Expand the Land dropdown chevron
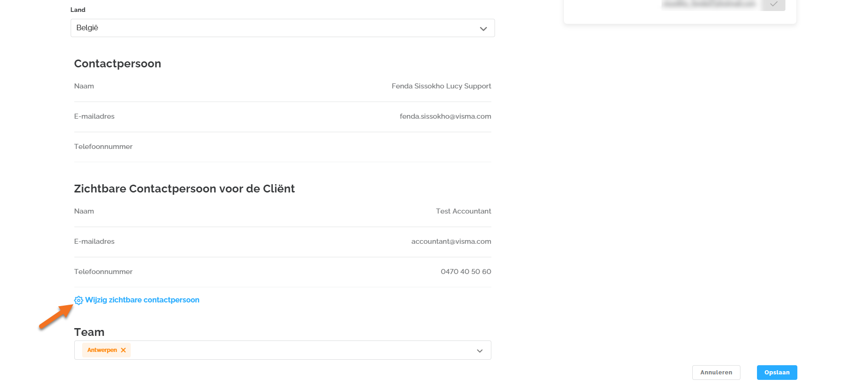Image resolution: width=868 pixels, height=384 pixels. click(483, 28)
